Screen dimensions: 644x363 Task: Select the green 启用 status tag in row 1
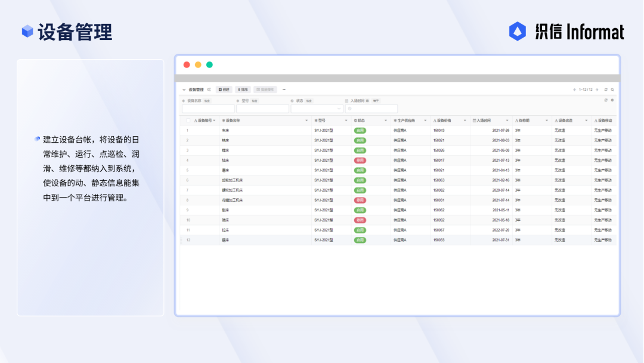pos(360,130)
